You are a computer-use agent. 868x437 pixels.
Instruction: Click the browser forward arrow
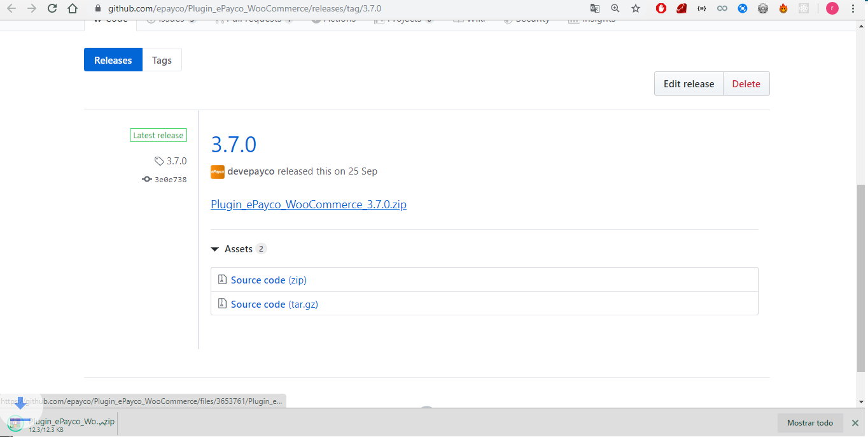tap(32, 8)
